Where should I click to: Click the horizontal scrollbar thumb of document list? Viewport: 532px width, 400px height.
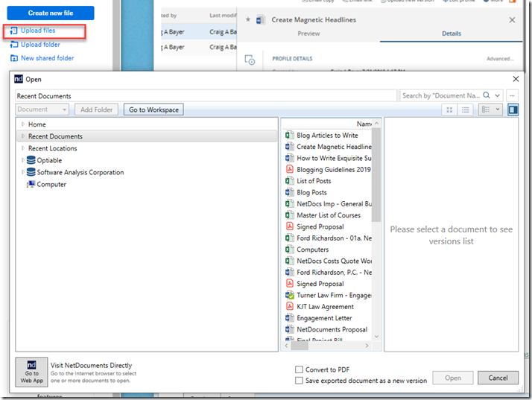tap(300, 346)
